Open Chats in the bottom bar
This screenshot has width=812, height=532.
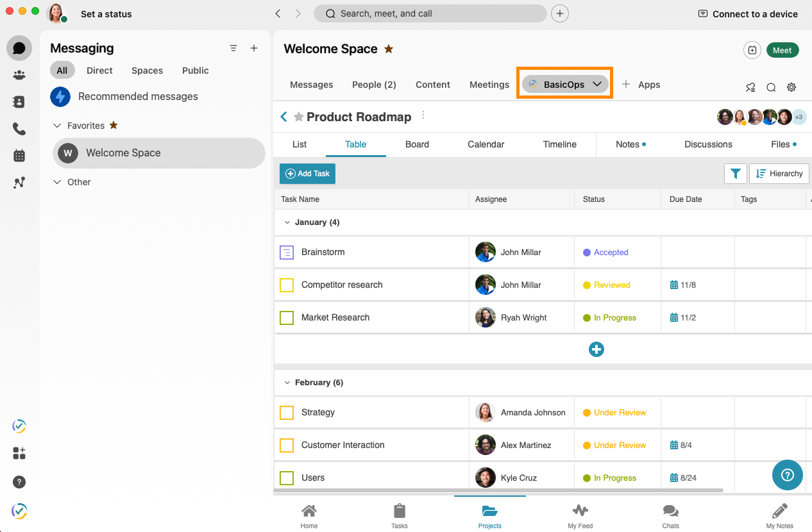click(671, 516)
